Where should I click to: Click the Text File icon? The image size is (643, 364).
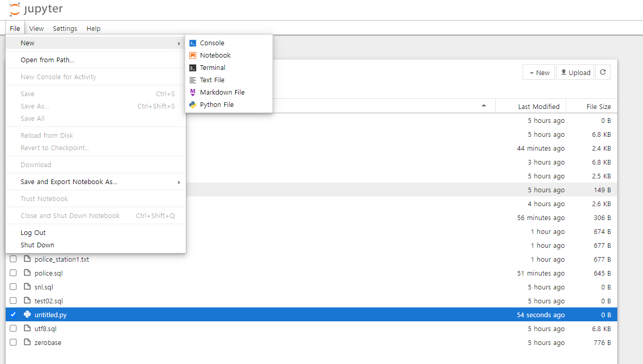tap(193, 80)
